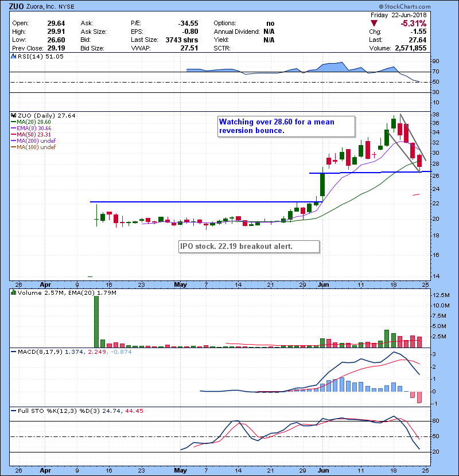Image resolution: width=459 pixels, height=476 pixels.
Task: Click the stochastic %D value 44.45
Action: [x=134, y=411]
